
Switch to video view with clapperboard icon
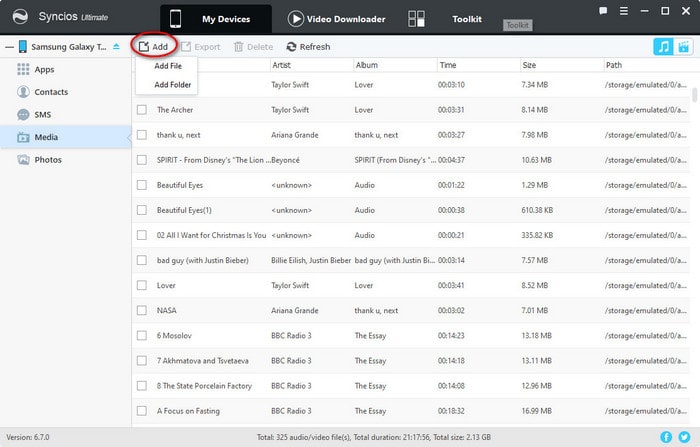pos(683,46)
